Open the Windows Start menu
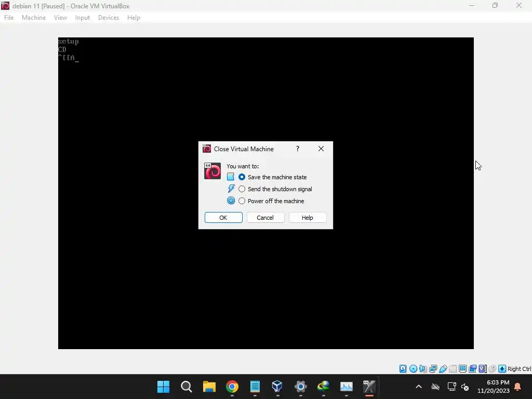The image size is (532, 399). pos(163,387)
